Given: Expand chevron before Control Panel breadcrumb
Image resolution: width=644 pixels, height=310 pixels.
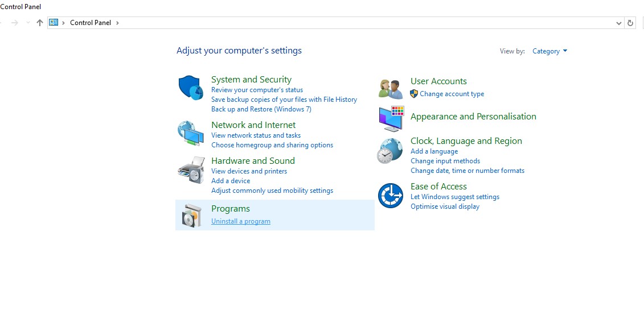Looking at the screenshot, I should coord(64,23).
